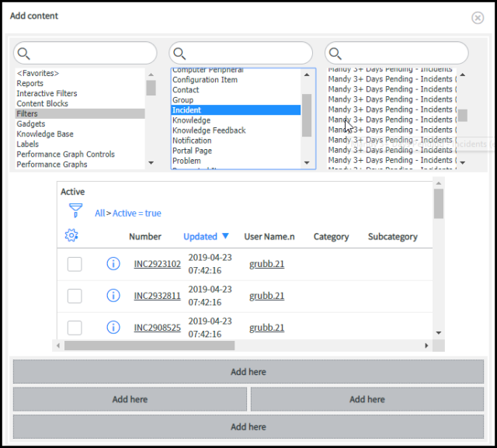
Task: Choose Incident in the middle list
Action: point(236,110)
